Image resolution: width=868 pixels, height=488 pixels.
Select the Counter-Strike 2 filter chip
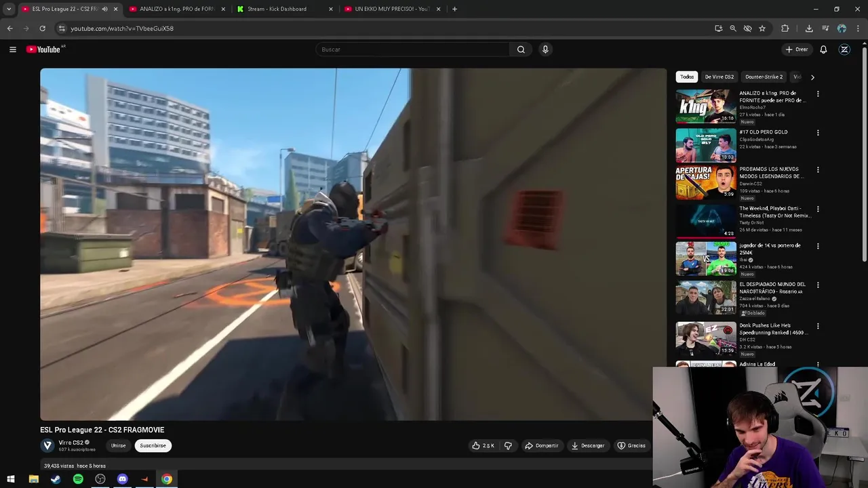tap(764, 77)
